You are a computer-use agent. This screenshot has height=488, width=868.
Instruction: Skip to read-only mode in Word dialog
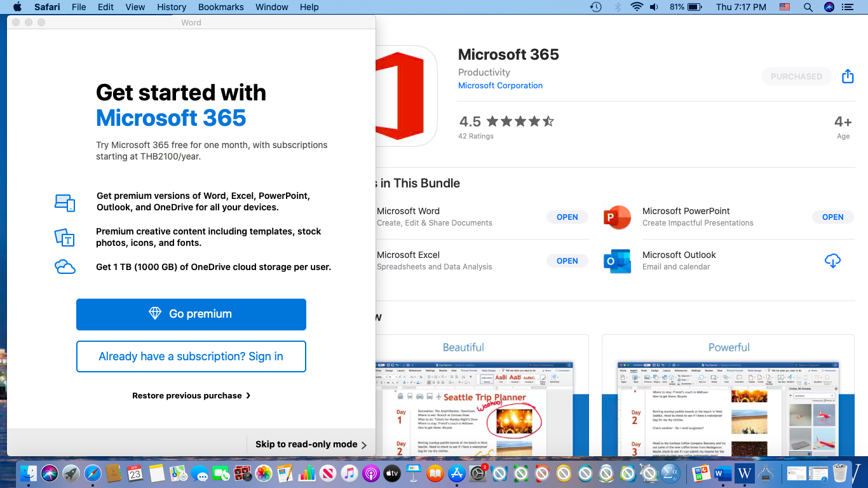point(311,445)
